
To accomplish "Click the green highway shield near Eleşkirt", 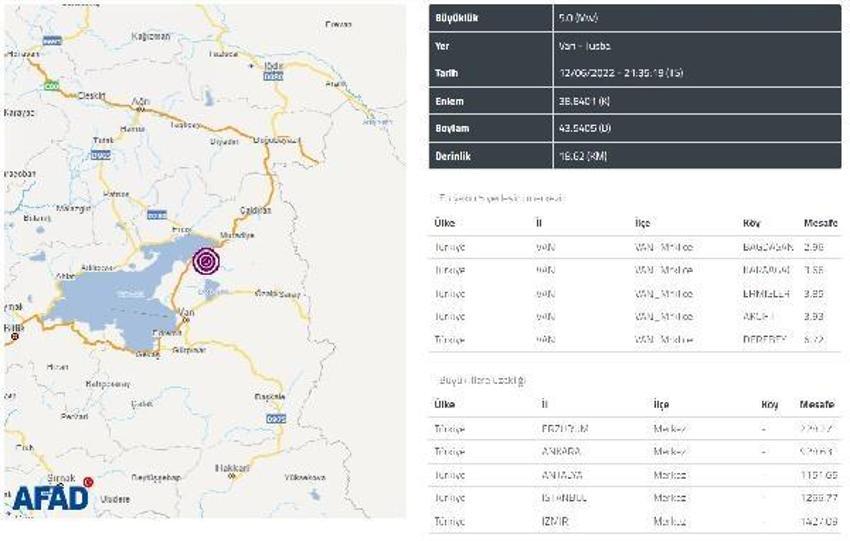I will (x=51, y=86).
